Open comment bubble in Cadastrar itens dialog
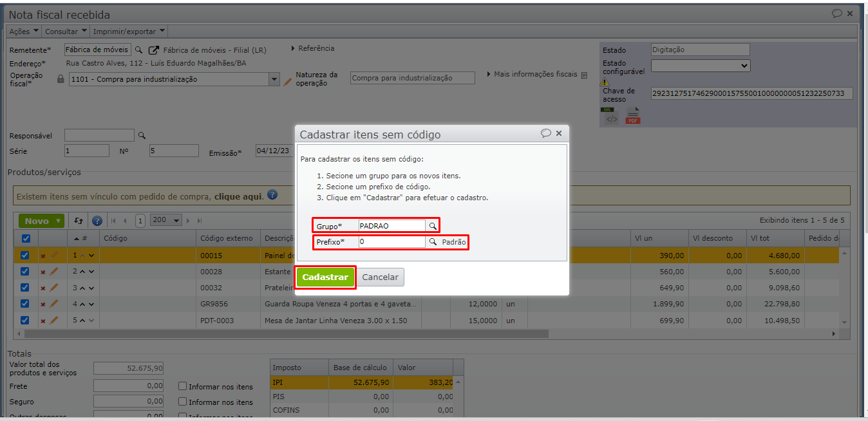Viewport: 868px width, 421px height. tap(546, 133)
